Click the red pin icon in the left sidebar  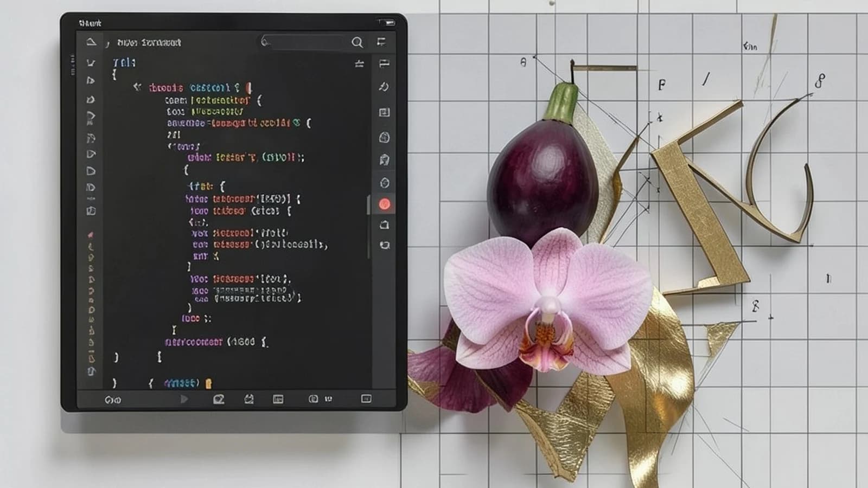pyautogui.click(x=91, y=235)
